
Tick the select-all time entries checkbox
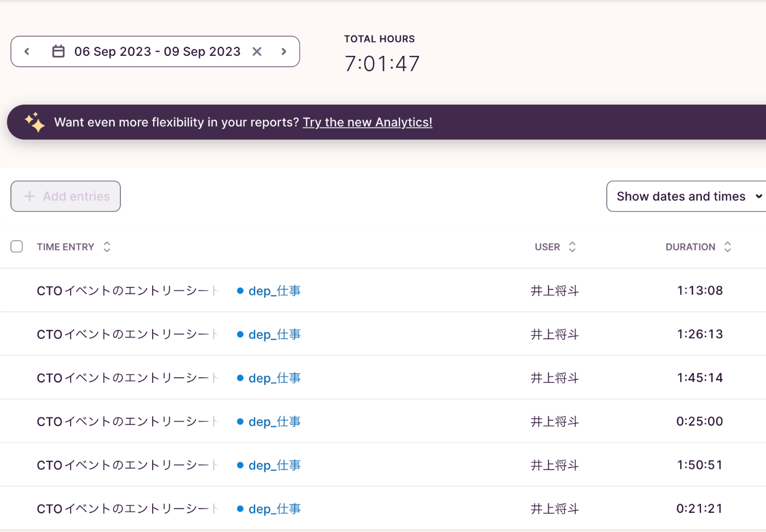[17, 246]
